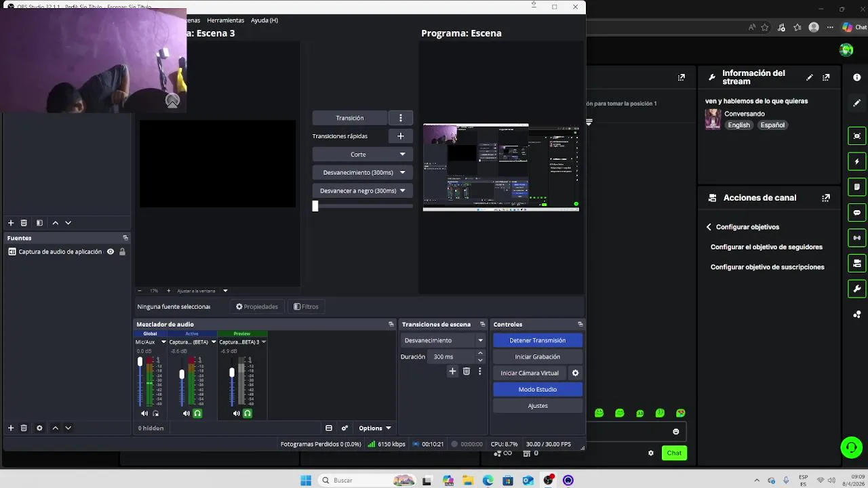Move source down in Fuentes toolbar
The height and width of the screenshot is (488, 868).
coord(68,428)
